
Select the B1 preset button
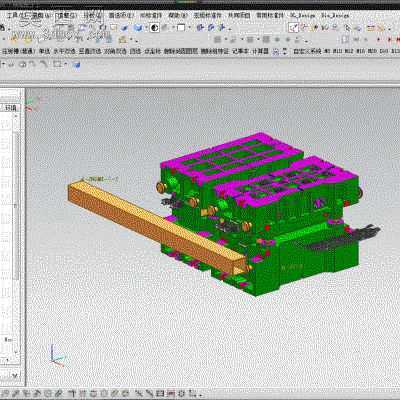(327, 51)
